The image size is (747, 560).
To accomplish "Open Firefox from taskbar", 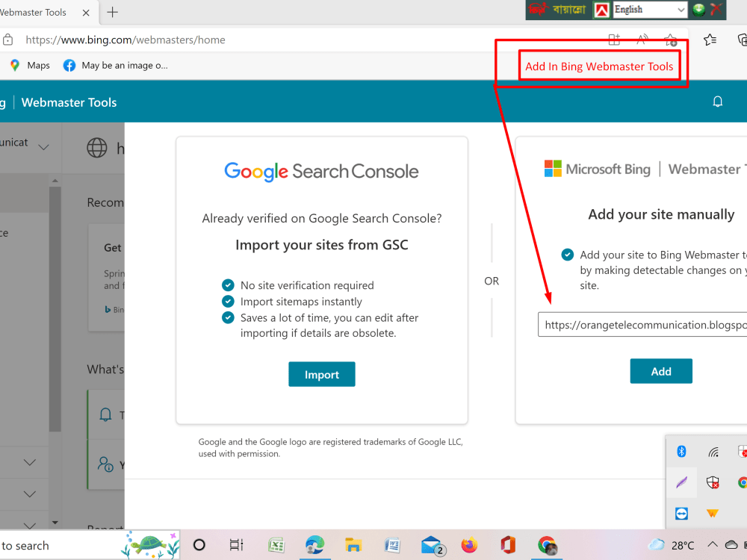I will coord(469,545).
